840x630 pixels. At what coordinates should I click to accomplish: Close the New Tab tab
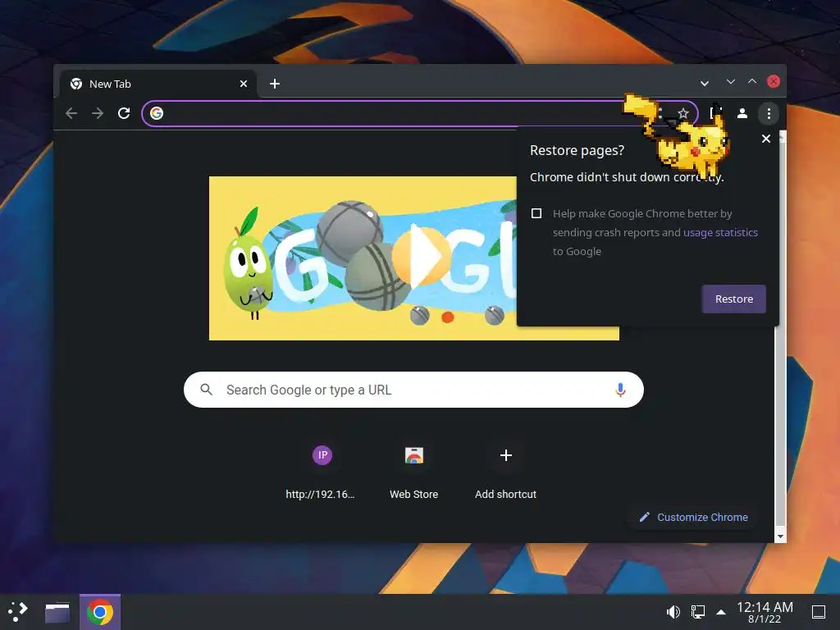click(x=243, y=84)
